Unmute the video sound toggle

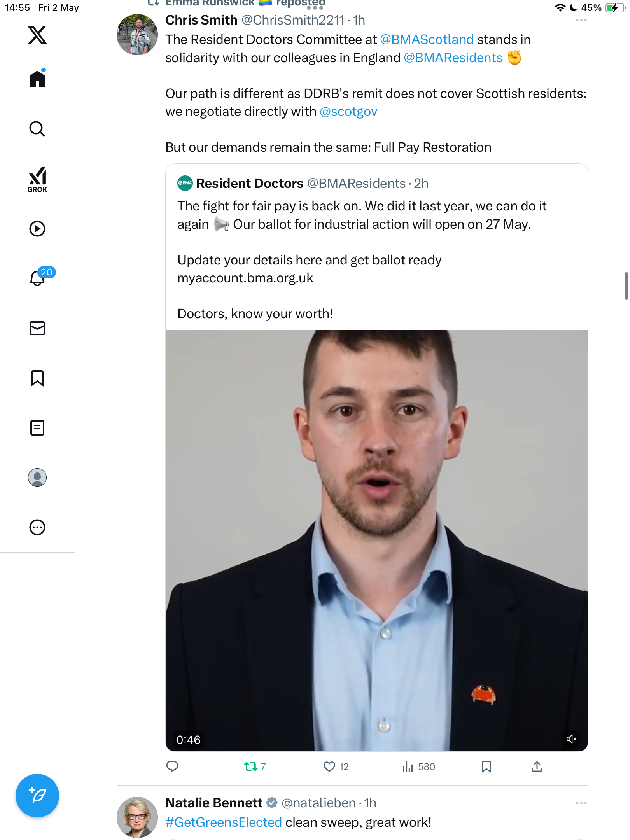pyautogui.click(x=571, y=739)
